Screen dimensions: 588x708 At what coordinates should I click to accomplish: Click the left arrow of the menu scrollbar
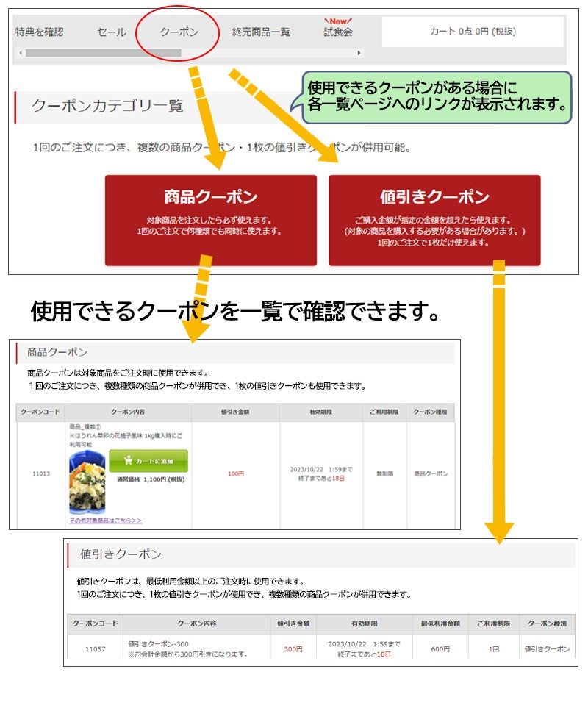tap(21, 53)
